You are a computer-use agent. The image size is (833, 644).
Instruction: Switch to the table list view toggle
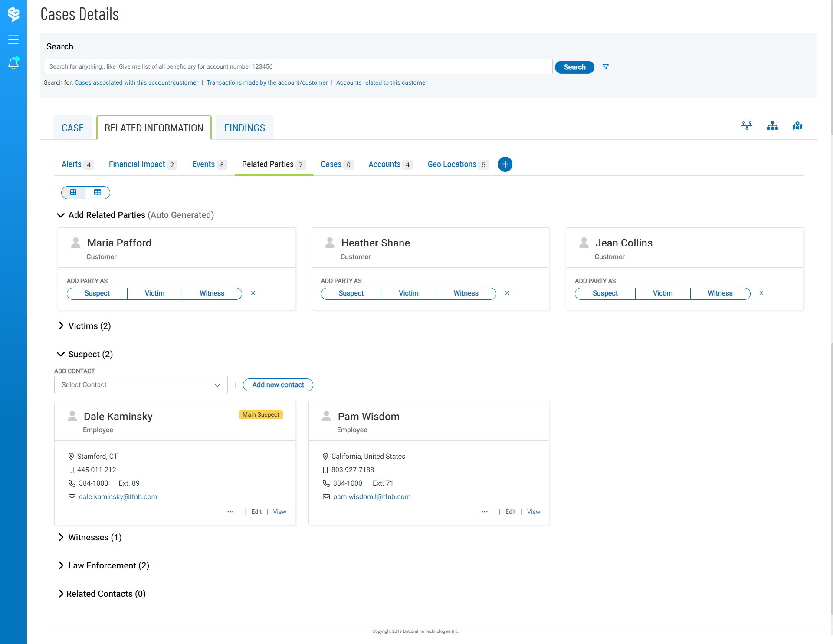pyautogui.click(x=98, y=192)
